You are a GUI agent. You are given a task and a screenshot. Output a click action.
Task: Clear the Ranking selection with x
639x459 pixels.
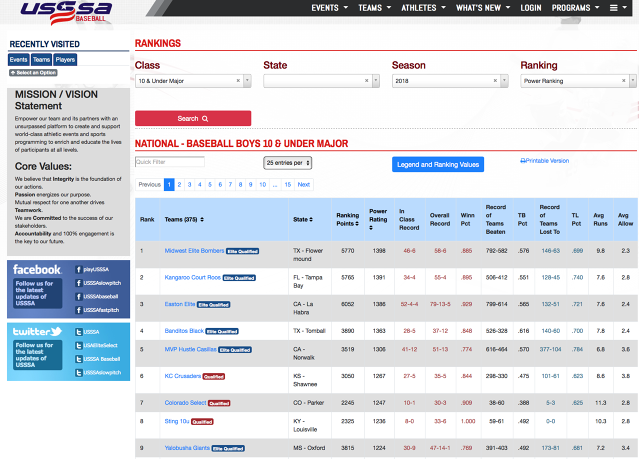624,81
